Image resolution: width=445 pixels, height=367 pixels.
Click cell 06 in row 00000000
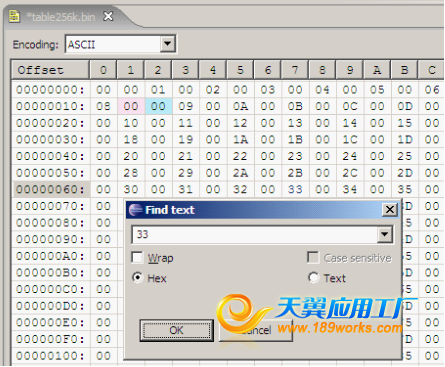tap(432, 90)
